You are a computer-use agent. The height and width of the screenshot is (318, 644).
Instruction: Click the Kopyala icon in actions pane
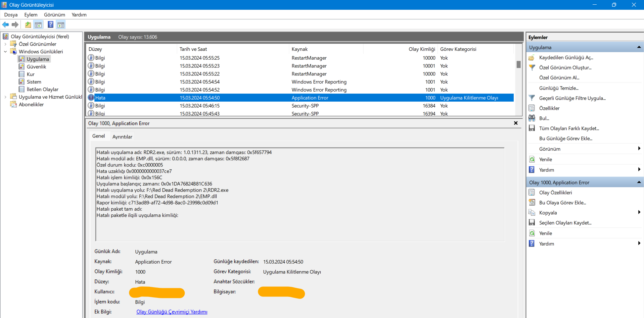(x=532, y=213)
